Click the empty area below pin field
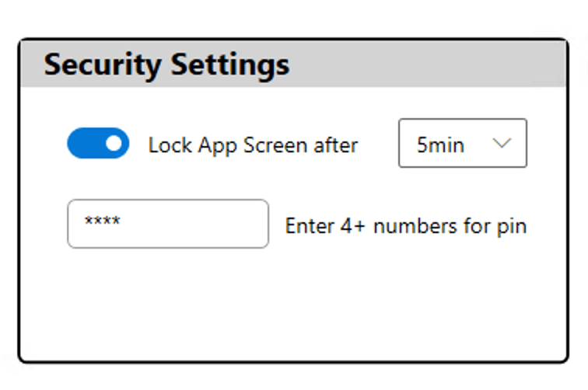This screenshot has width=588, height=390. point(293,304)
